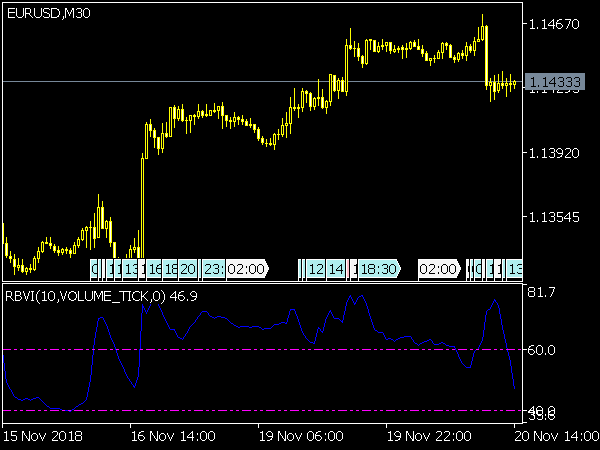The image size is (600, 450).
Task: Click the 20 Nov 14:00 date label
Action: click(x=557, y=436)
